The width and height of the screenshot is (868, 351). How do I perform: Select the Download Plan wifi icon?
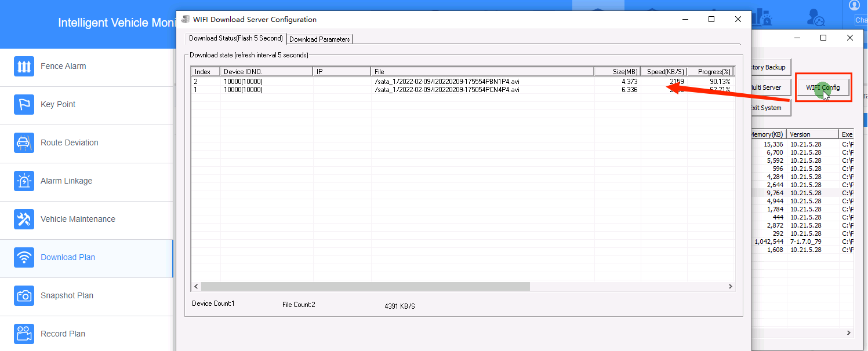pos(24,257)
